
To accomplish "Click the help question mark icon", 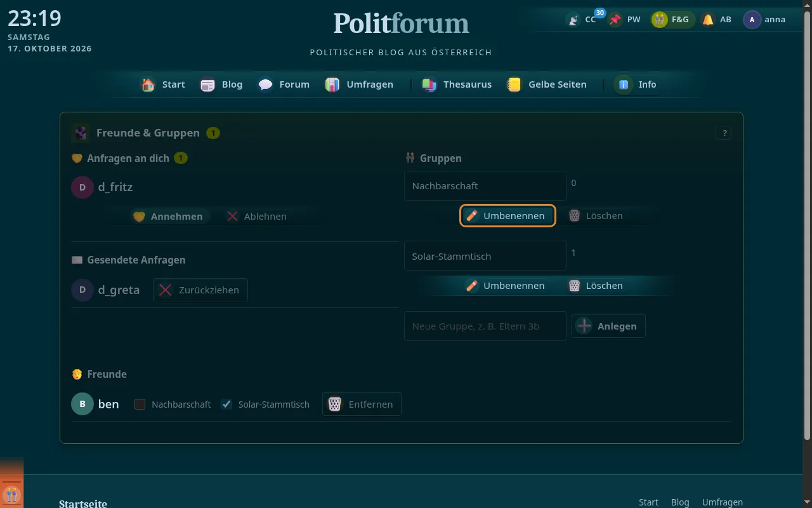I will (x=724, y=133).
